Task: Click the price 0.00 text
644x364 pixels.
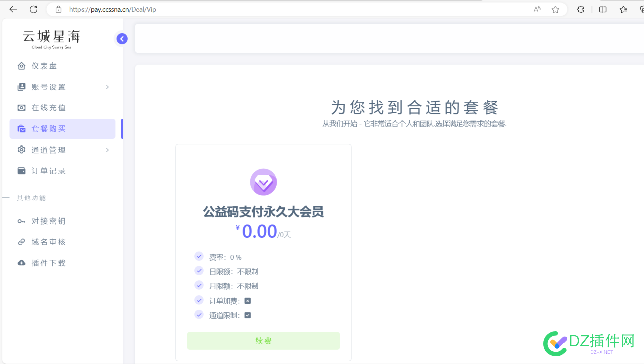Action: coord(259,231)
